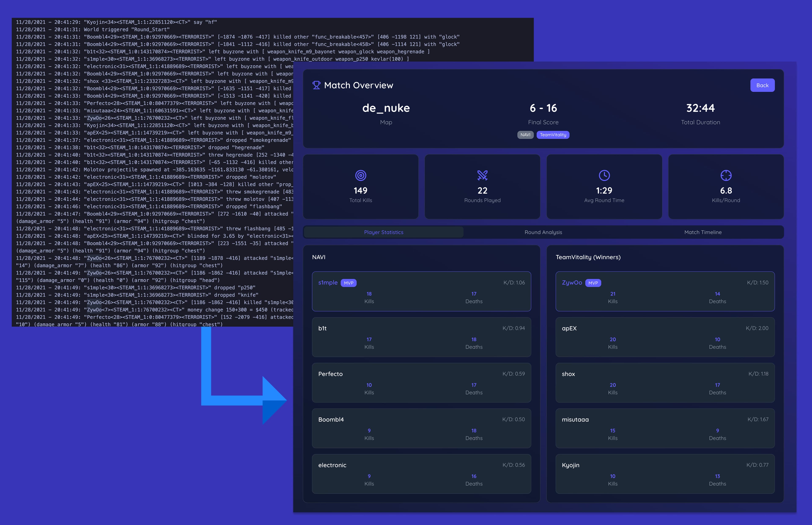Click the Kyojin say "hf" log line

(116, 22)
